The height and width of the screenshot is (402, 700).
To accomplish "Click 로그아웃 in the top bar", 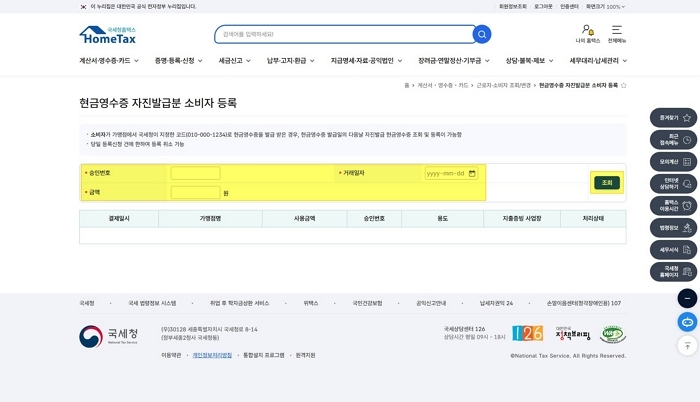I will pos(543,7).
